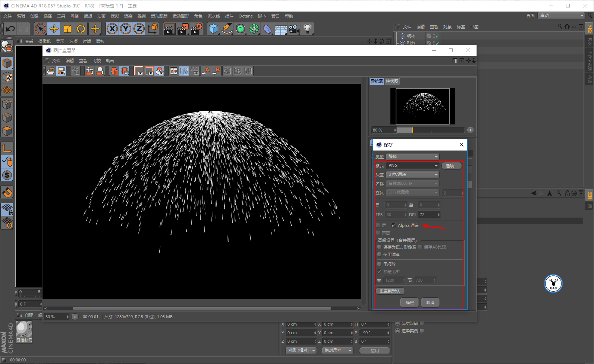594x364 pixels.
Task: Open the 深度 8位/通道 dropdown
Action: (413, 174)
